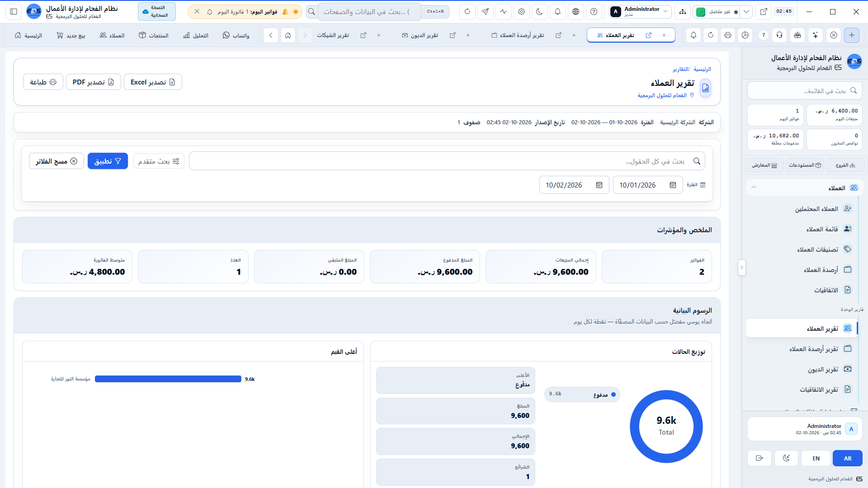This screenshot has width=868, height=488.
Task: Toggle the sidebar panel icon at top-left
Action: [x=14, y=12]
